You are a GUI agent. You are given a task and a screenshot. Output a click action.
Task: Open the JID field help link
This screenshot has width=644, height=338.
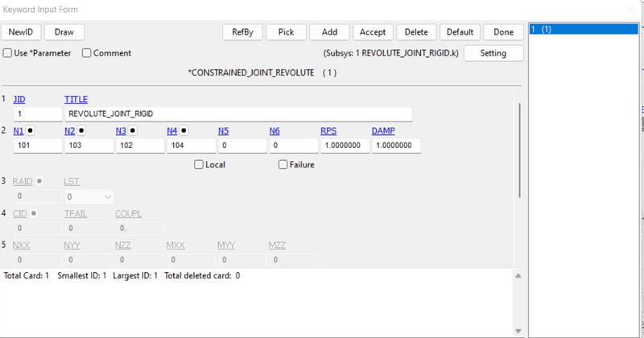click(x=19, y=99)
